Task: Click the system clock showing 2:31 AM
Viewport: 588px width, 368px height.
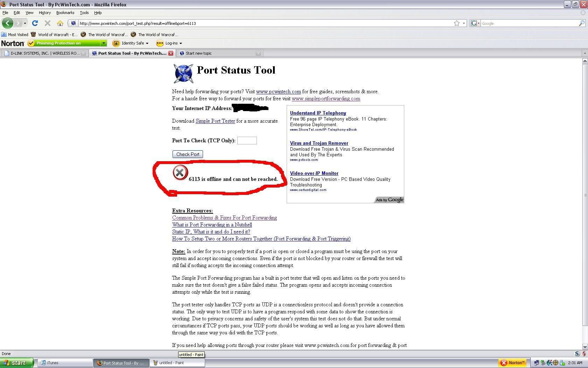Action: pyautogui.click(x=575, y=363)
